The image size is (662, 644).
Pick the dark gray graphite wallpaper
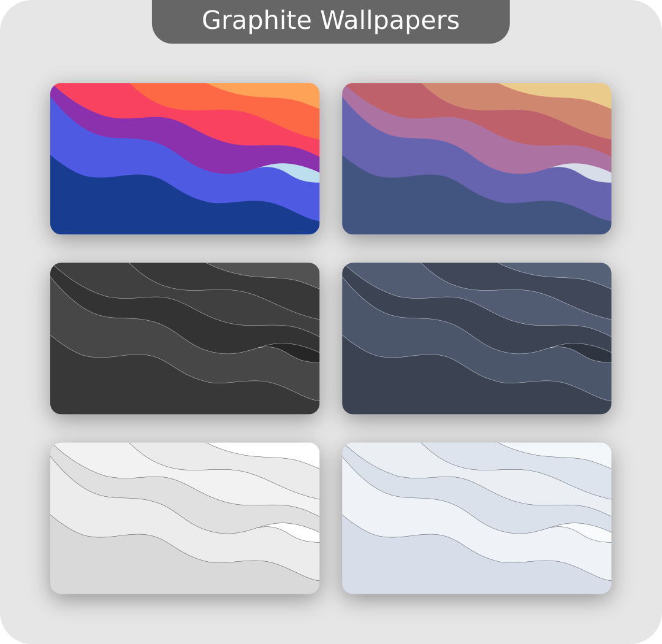click(x=185, y=339)
